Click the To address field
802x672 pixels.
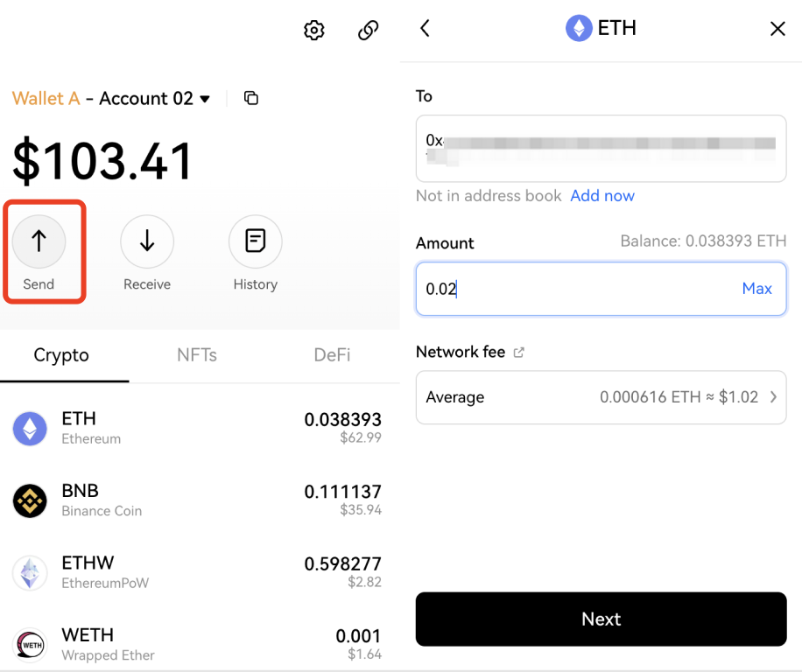(601, 149)
